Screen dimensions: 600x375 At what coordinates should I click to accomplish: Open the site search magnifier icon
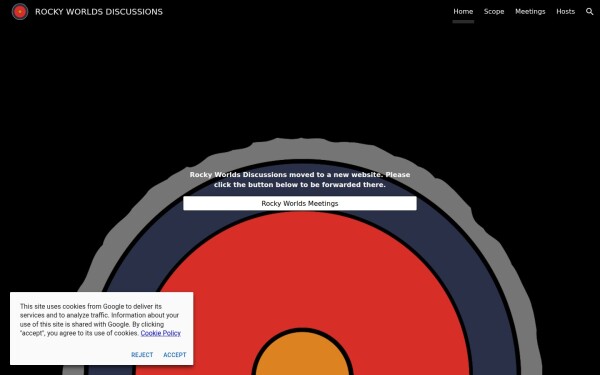[x=589, y=11]
